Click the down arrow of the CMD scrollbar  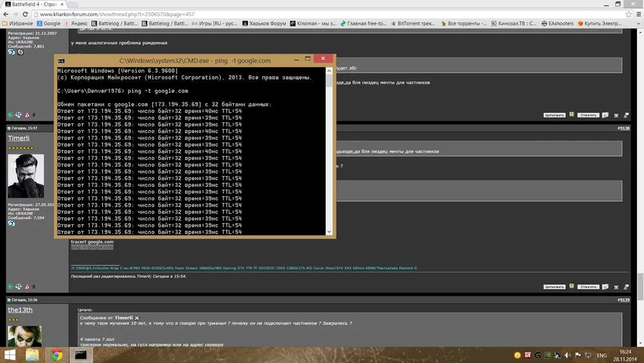click(x=329, y=232)
